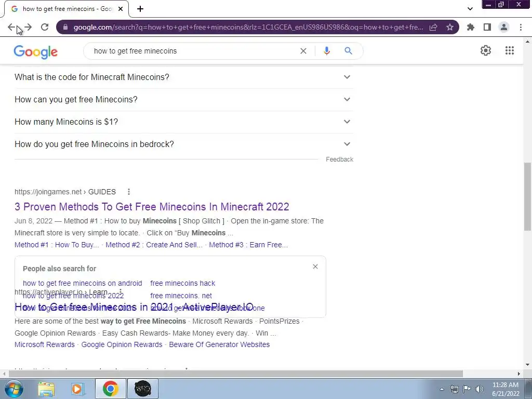Show hidden tray icons arrow
This screenshot has width=532, height=399.
442,389
